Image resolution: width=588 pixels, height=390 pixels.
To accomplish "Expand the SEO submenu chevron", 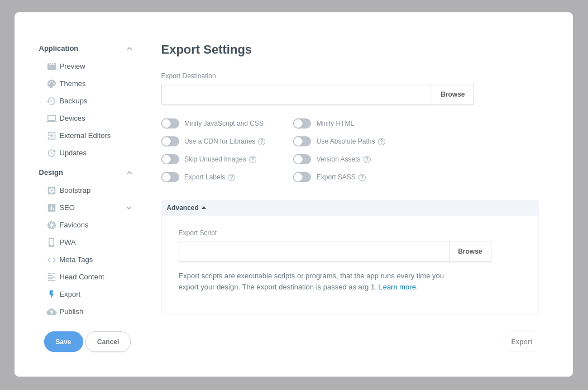I will 129,207.
